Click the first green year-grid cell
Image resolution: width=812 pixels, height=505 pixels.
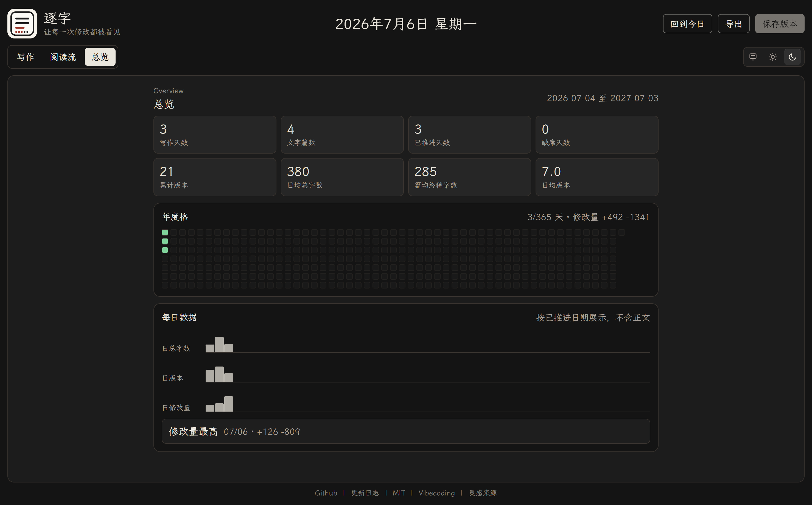pyautogui.click(x=165, y=232)
